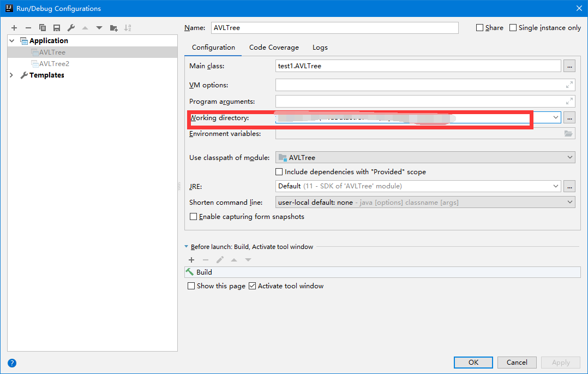
Task: Click the VM options input field
Action: coord(425,85)
